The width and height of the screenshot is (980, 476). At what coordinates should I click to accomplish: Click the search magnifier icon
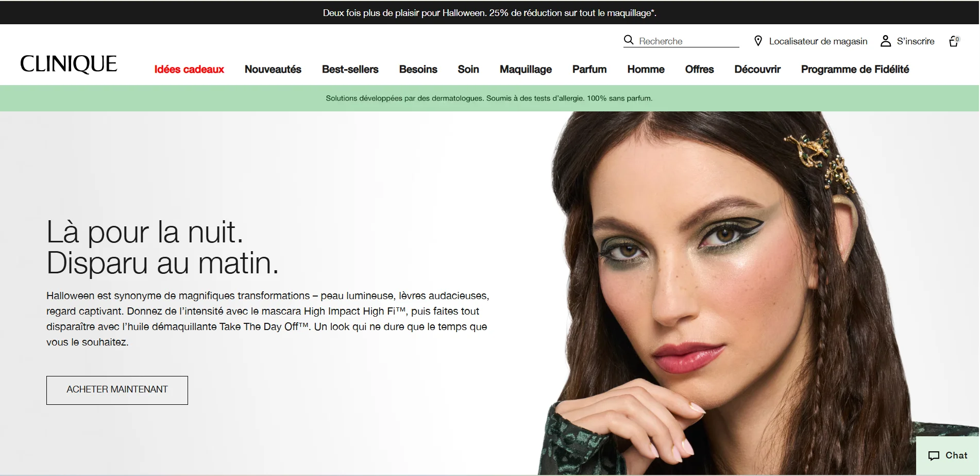point(629,40)
